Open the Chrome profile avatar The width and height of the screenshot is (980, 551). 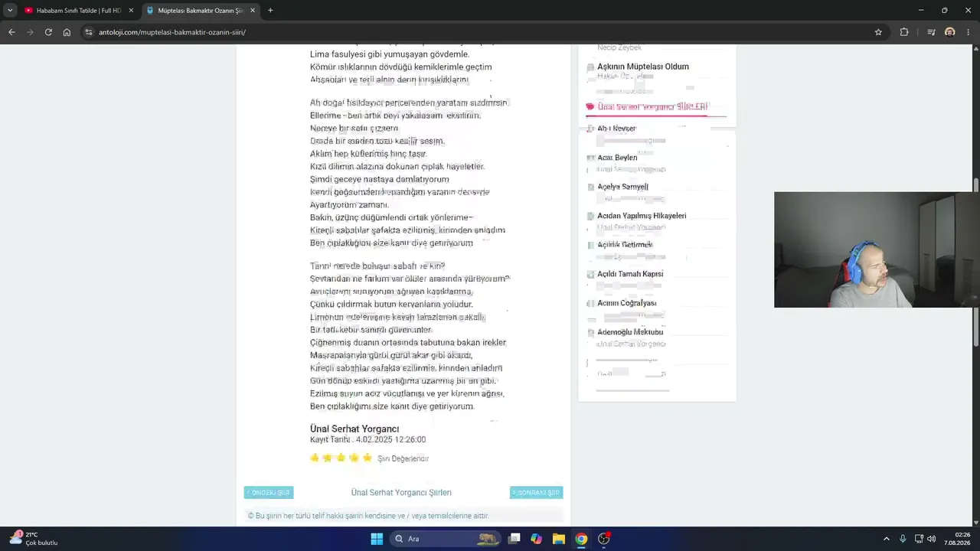(950, 32)
